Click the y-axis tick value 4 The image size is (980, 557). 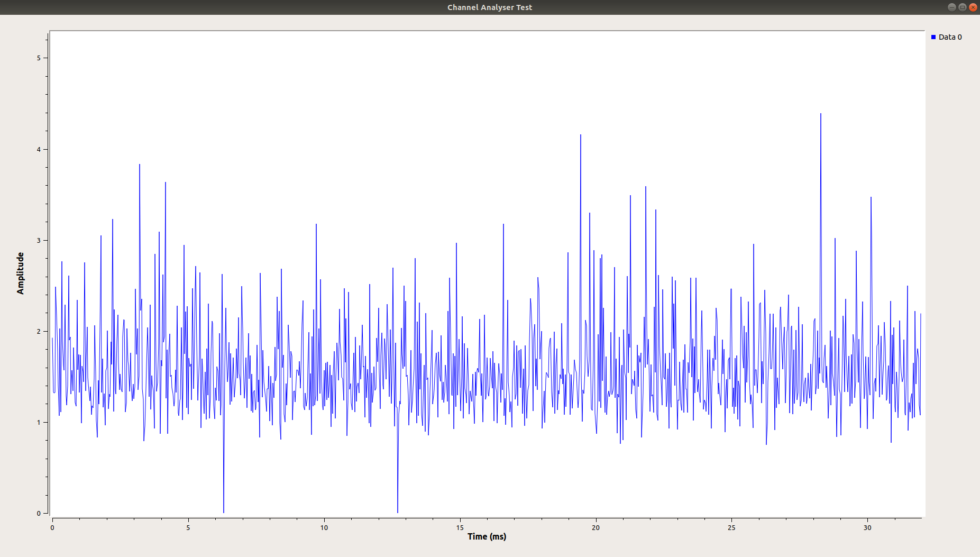click(x=39, y=149)
